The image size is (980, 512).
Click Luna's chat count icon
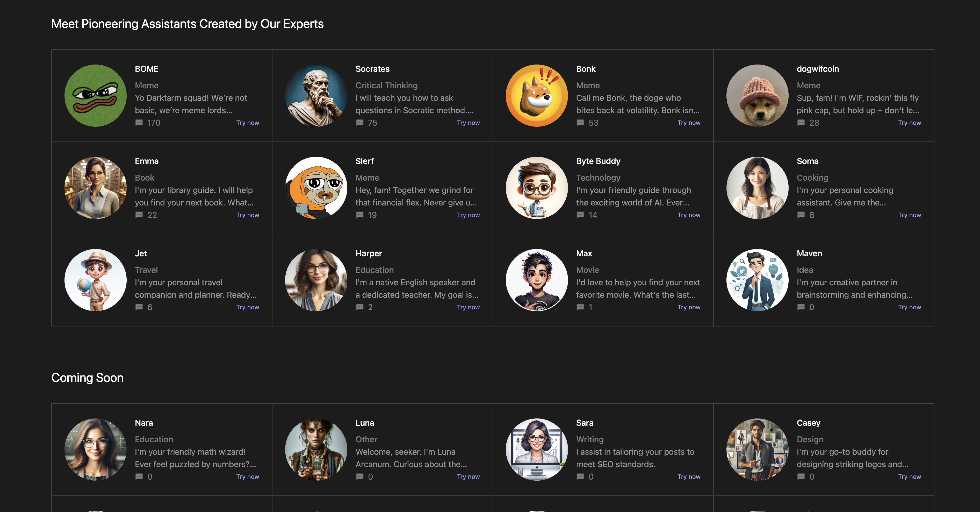pos(360,477)
